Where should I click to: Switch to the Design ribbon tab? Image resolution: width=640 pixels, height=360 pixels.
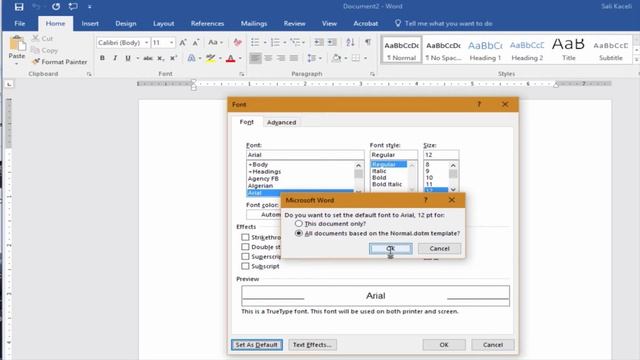[126, 24]
